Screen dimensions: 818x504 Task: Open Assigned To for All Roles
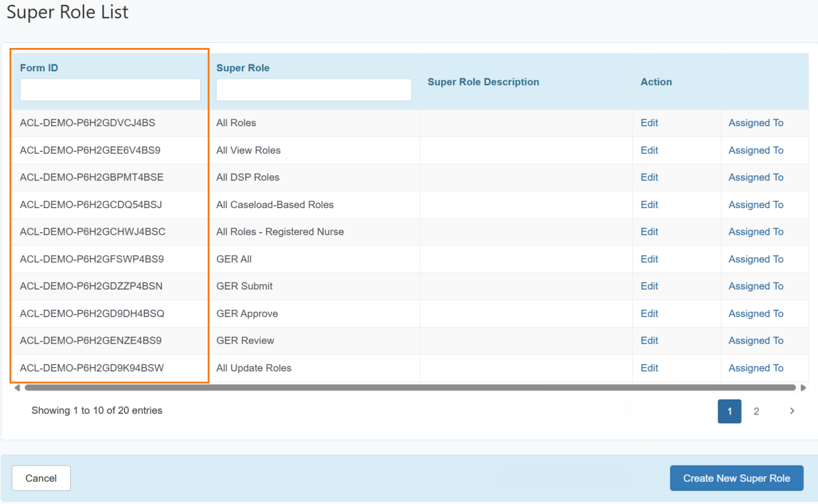(756, 123)
